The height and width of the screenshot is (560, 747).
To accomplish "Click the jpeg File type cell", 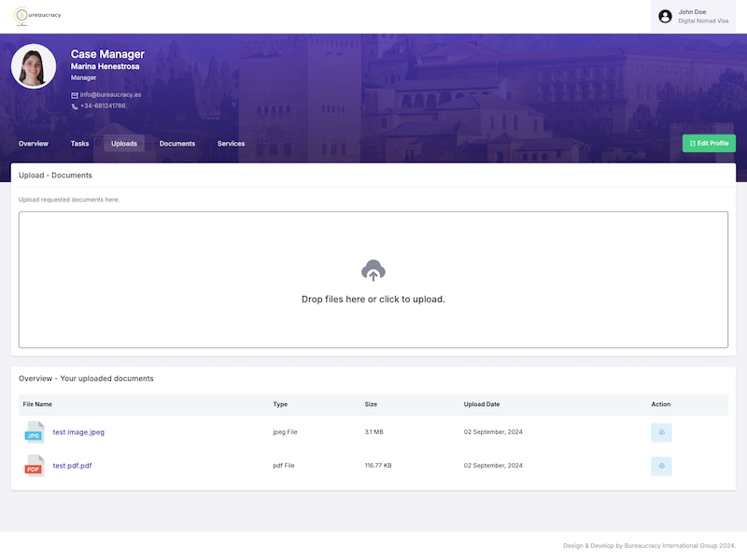I will coord(285,432).
